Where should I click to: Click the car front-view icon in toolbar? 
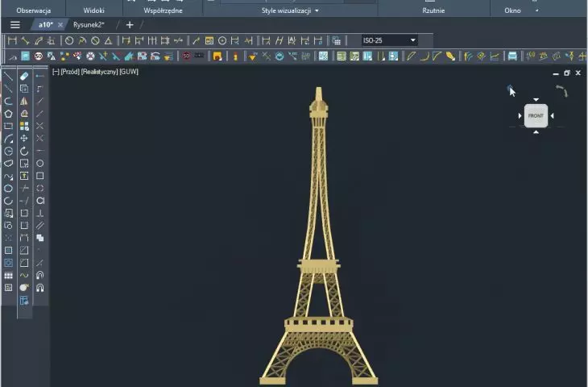(x=512, y=56)
